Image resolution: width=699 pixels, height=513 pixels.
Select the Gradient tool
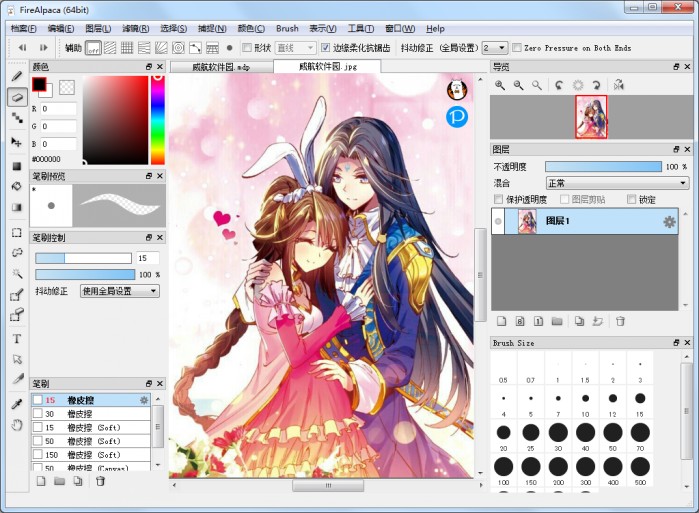16,207
